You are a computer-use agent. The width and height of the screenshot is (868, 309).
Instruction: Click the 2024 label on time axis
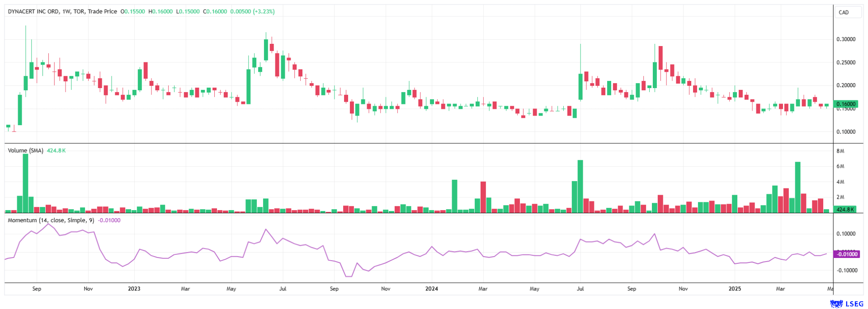(431, 289)
